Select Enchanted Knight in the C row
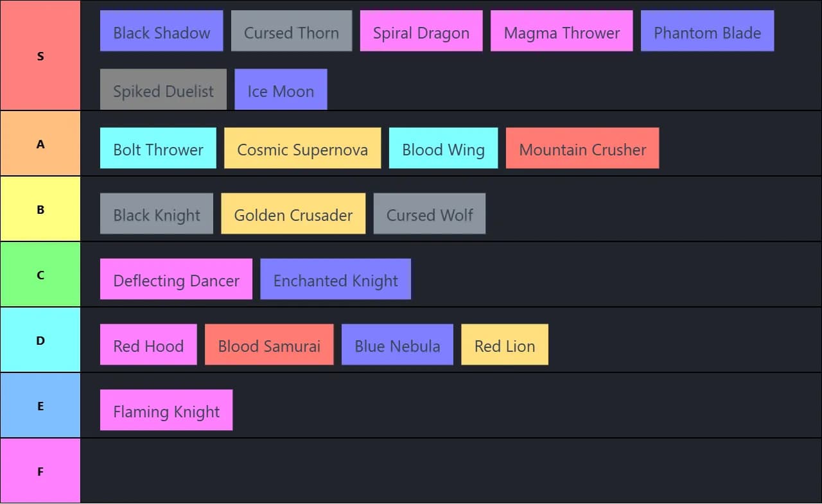 [x=335, y=279]
